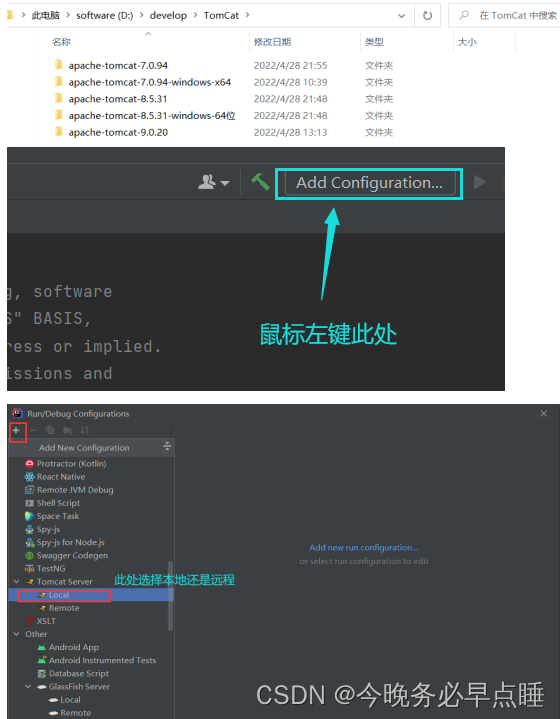Viewport: 560px width, 719px height.
Task: Expand the address bar history dropdown
Action: [x=402, y=16]
